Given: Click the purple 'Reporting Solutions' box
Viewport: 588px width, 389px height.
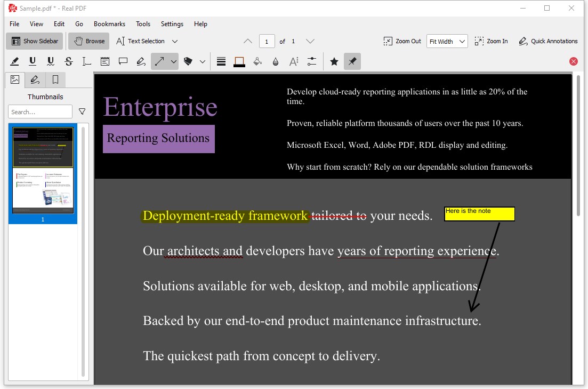Looking at the screenshot, I should click(159, 139).
